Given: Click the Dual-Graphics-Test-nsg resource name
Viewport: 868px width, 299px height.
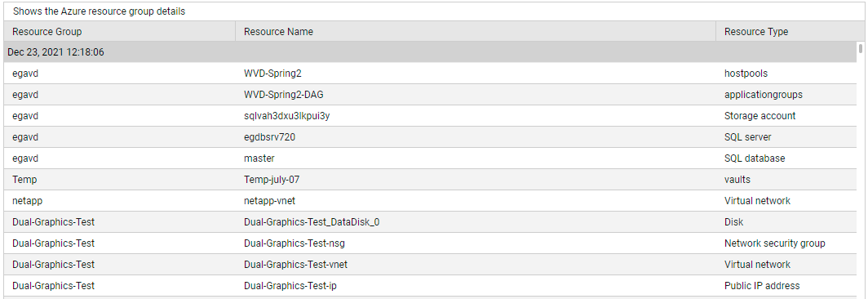Looking at the screenshot, I should [294, 243].
